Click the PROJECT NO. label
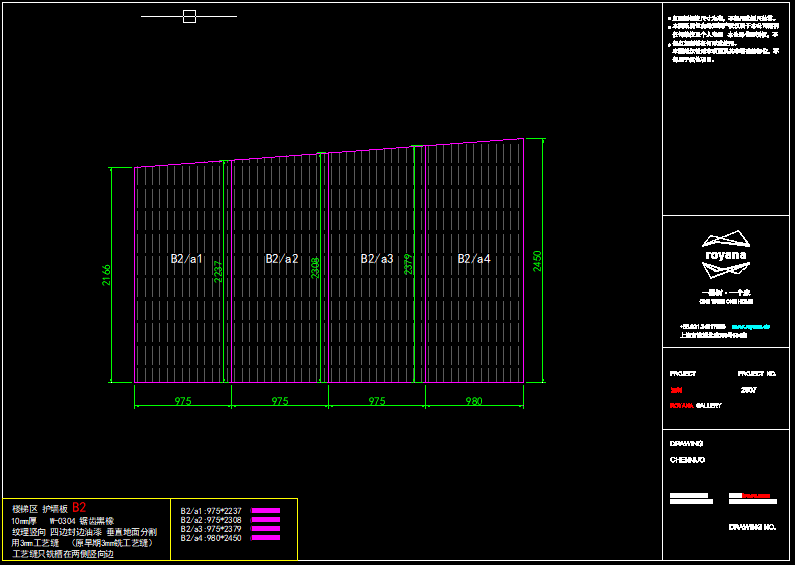The width and height of the screenshot is (795, 565). pos(756,374)
